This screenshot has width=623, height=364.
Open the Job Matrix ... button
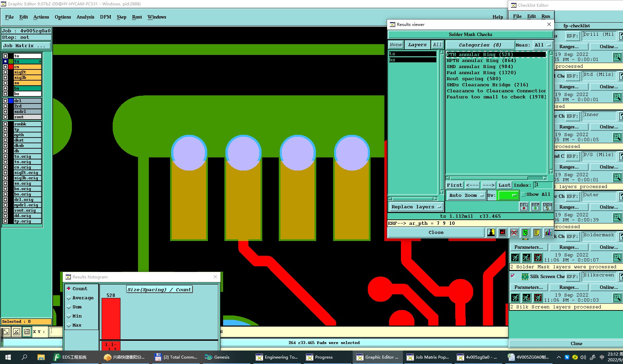pyautogui.click(x=27, y=46)
